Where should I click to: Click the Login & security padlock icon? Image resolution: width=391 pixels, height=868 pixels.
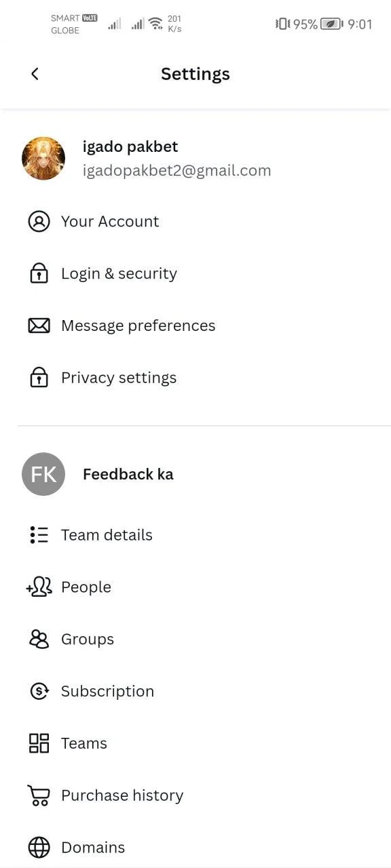point(39,274)
